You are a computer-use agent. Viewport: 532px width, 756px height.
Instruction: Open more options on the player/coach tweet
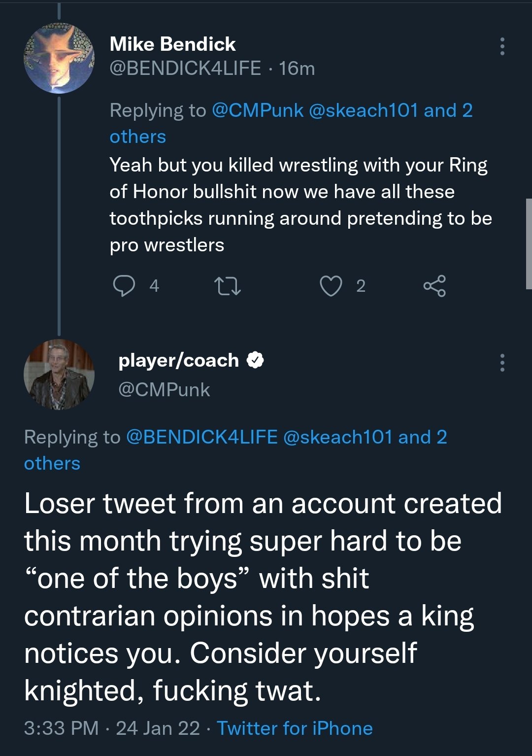point(502,363)
